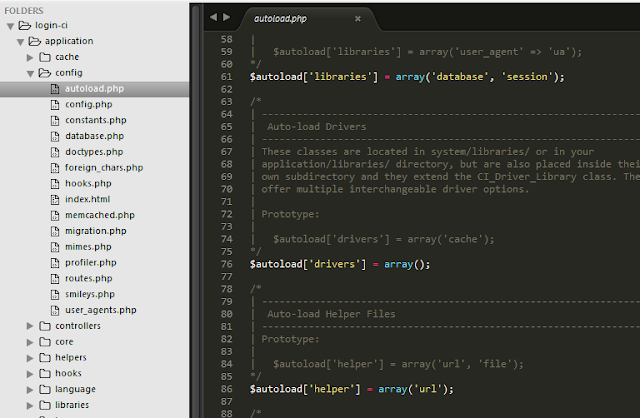Go to next tab with right arrow
The width and height of the screenshot is (640, 418).
point(227,17)
